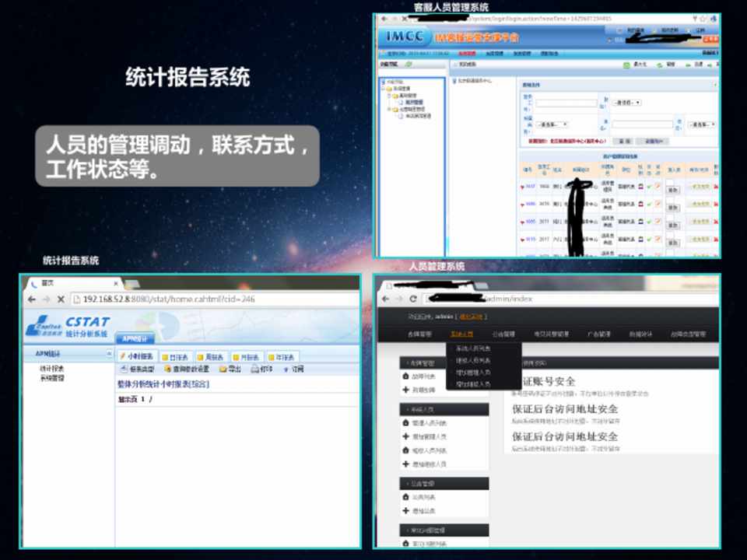Click the 导出 export folder icon
This screenshot has width=747, height=560.
[x=223, y=369]
